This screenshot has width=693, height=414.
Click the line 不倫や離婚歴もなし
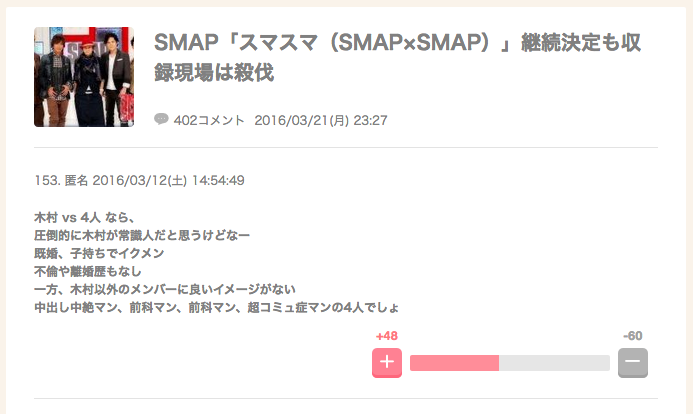click(88, 271)
